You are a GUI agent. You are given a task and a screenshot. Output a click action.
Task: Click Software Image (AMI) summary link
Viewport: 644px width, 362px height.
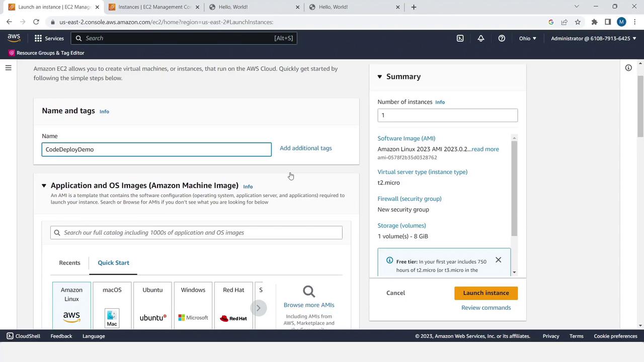tap(407, 138)
